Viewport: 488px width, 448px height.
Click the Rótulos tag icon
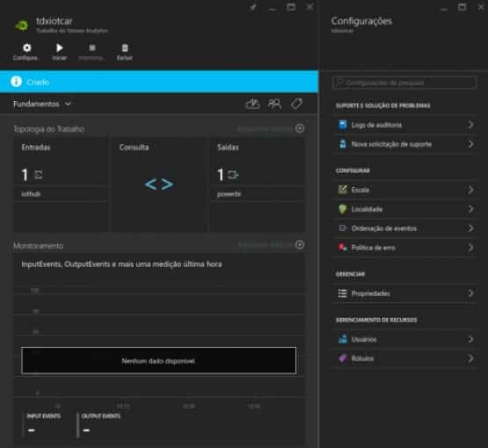tap(342, 358)
